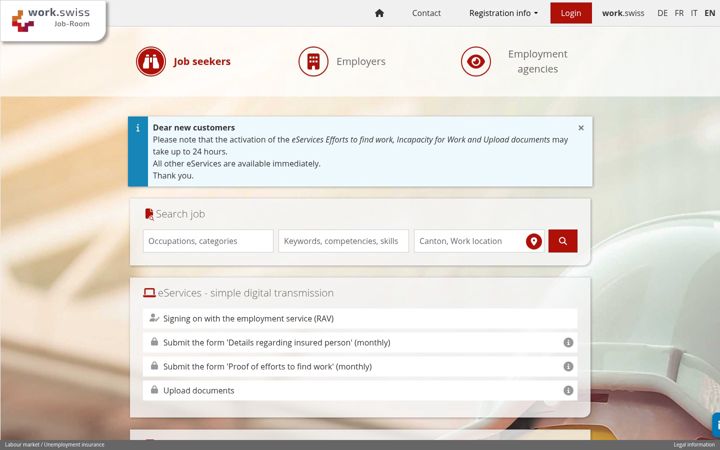Click the location pin icon button
This screenshot has width=720, height=450.
pos(534,241)
